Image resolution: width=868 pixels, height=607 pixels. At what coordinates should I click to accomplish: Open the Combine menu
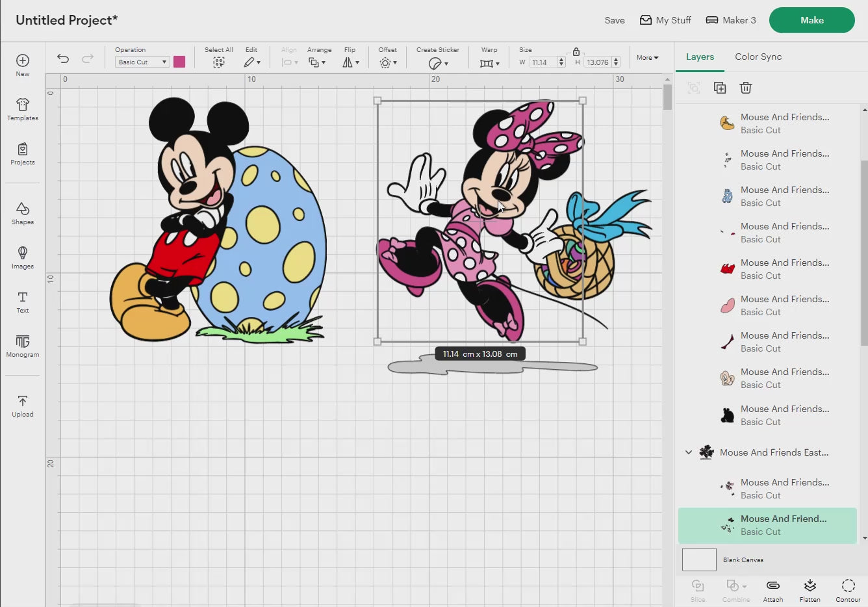[736, 591]
